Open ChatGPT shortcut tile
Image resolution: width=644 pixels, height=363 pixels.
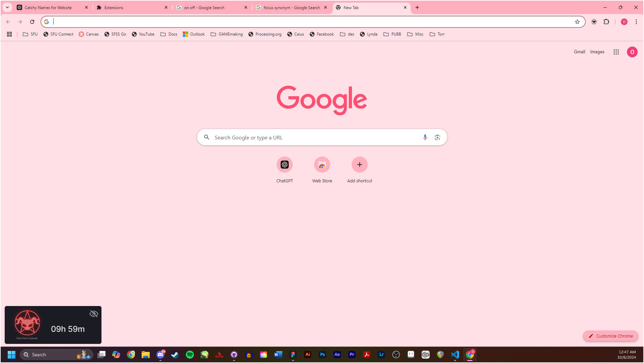click(x=284, y=165)
